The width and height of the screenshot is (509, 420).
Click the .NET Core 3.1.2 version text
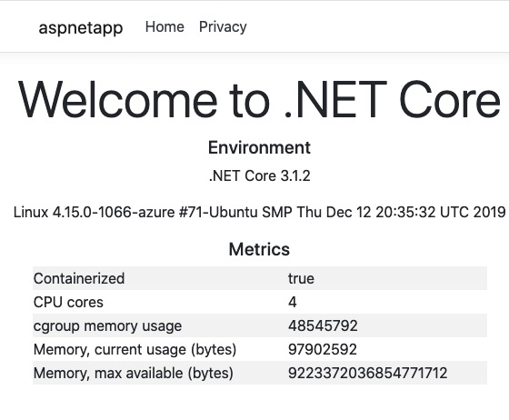tap(260, 176)
